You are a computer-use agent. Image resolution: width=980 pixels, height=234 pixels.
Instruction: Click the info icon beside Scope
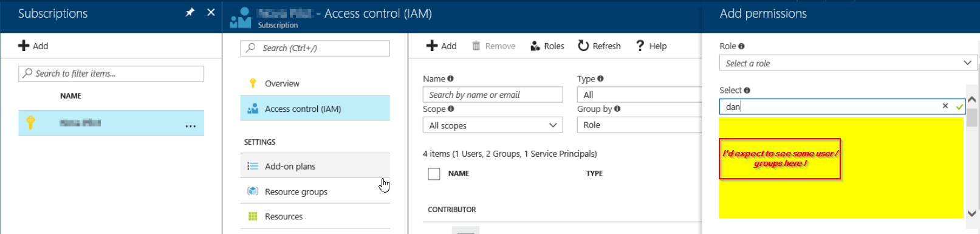point(451,109)
